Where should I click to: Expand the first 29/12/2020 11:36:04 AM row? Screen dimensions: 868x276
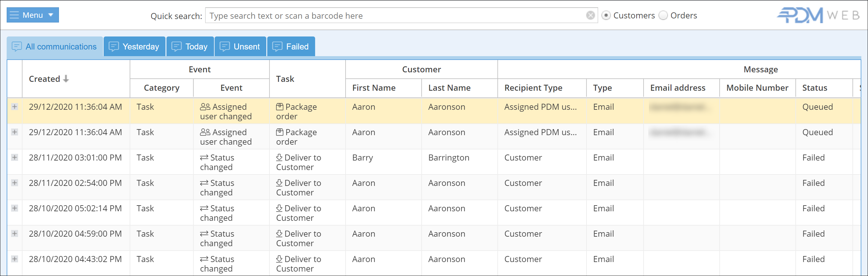15,107
